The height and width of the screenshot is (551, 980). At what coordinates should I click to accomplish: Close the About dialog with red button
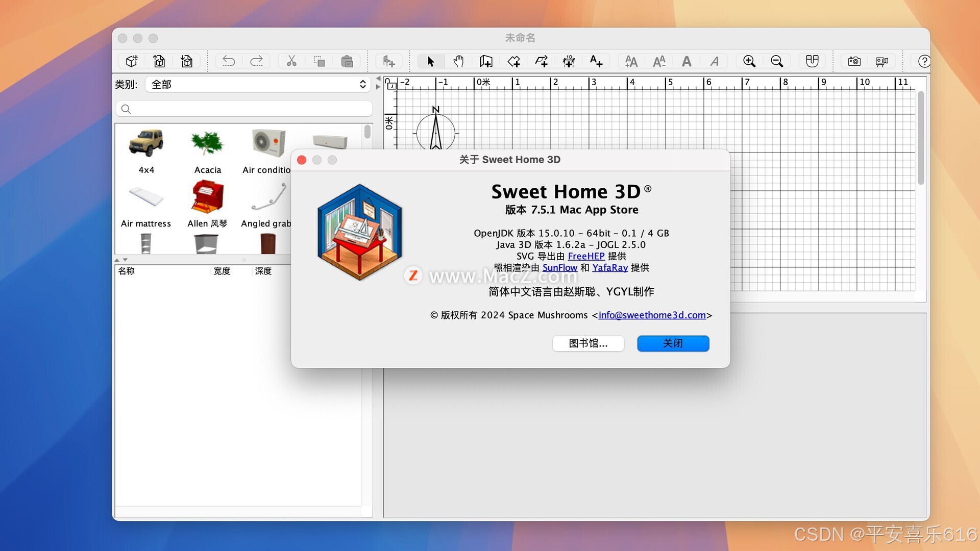tap(302, 160)
